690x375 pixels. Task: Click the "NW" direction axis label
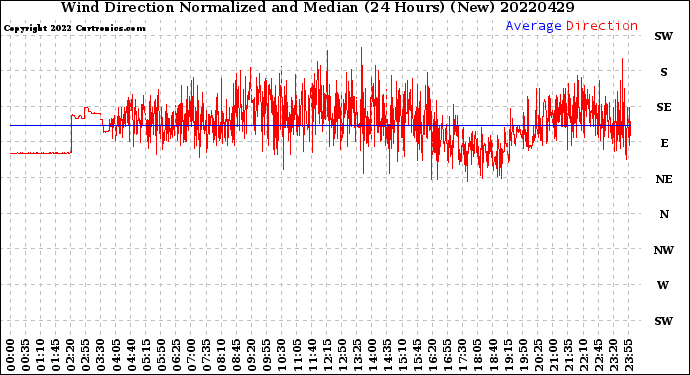coord(664,250)
